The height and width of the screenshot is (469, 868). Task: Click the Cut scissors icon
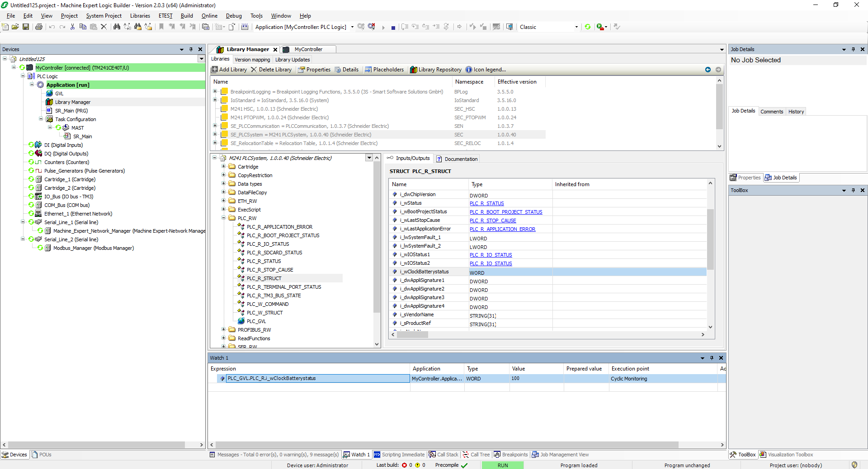point(72,27)
